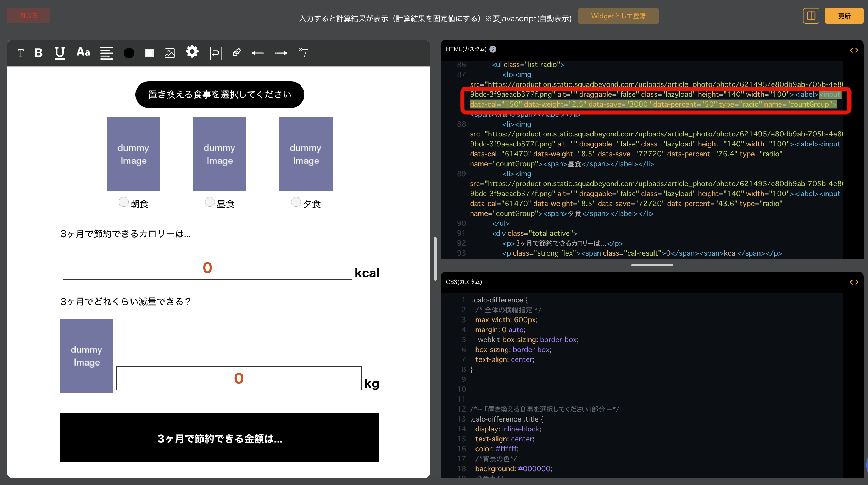Toggle bold formatting

39,53
